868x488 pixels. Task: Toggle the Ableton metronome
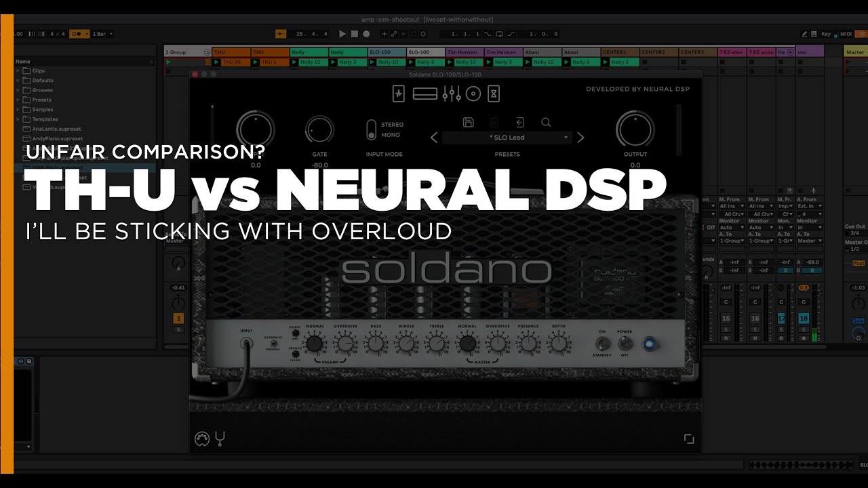click(x=79, y=34)
